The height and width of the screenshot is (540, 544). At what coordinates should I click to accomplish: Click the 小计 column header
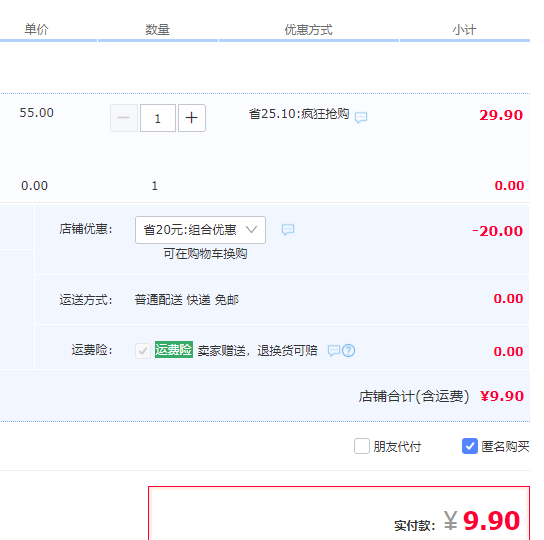[464, 30]
